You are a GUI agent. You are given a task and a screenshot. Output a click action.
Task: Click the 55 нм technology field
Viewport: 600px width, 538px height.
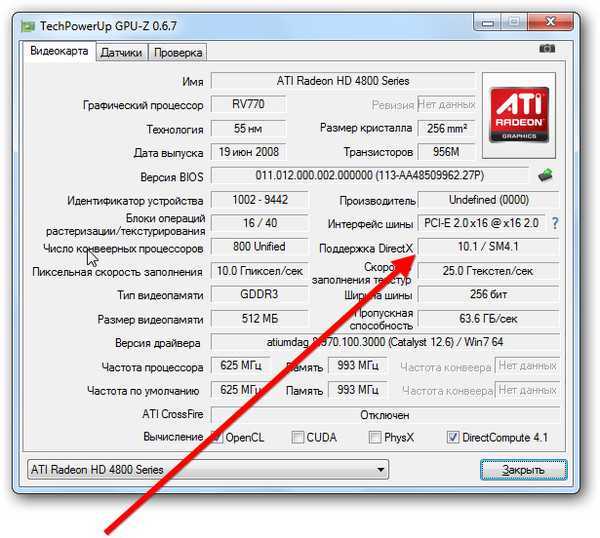click(x=248, y=128)
